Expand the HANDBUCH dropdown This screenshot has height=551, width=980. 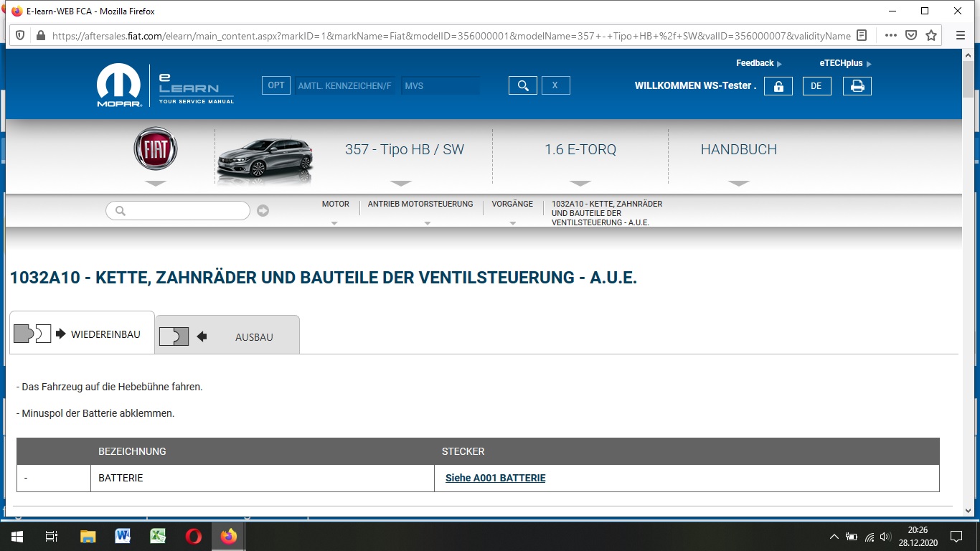[738, 150]
